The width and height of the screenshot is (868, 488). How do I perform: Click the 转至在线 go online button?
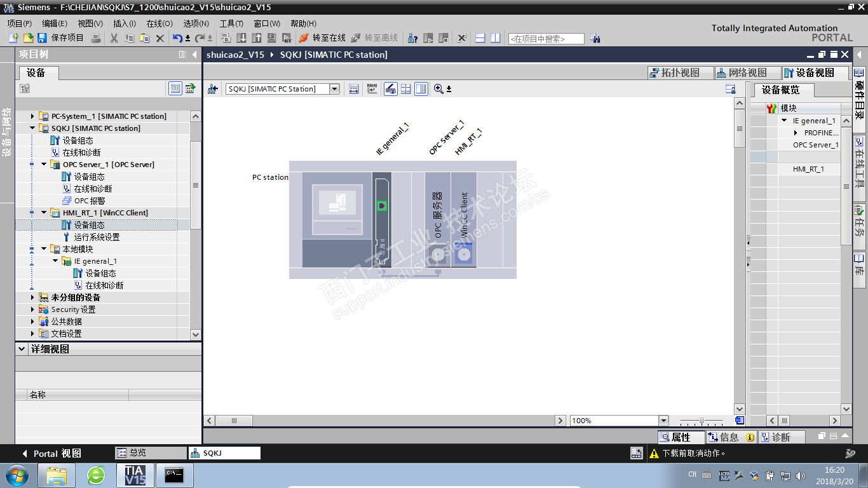322,38
